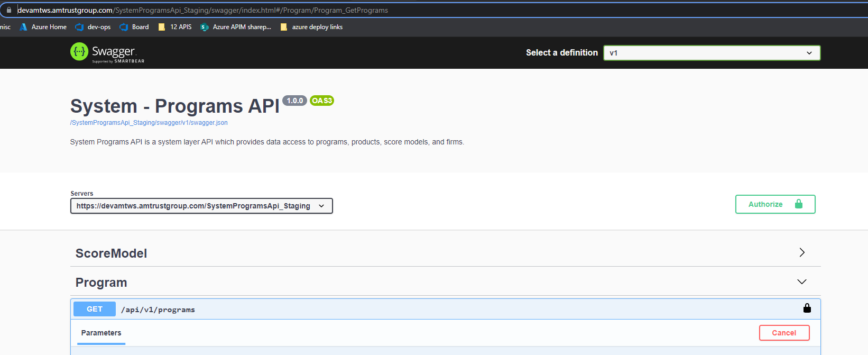This screenshot has width=868, height=355.
Task: Click the lock icon on GET /api/v1/programs
Action: (807, 308)
